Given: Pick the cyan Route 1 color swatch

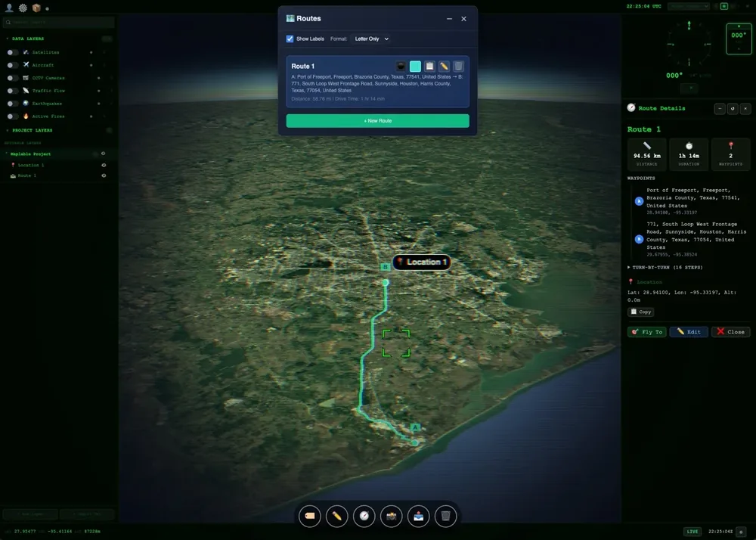Looking at the screenshot, I should click(x=415, y=66).
